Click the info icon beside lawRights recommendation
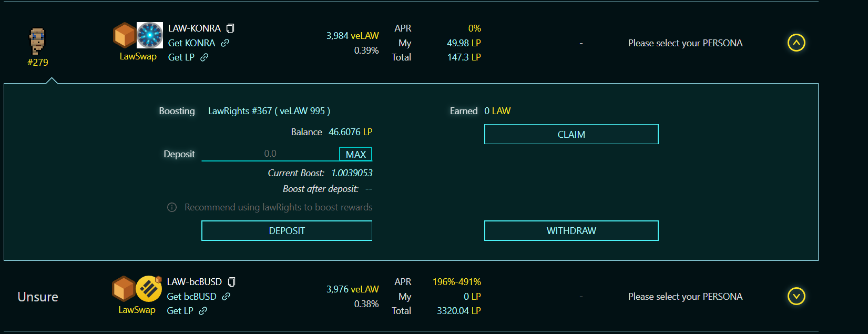The height and width of the screenshot is (334, 868). [172, 207]
